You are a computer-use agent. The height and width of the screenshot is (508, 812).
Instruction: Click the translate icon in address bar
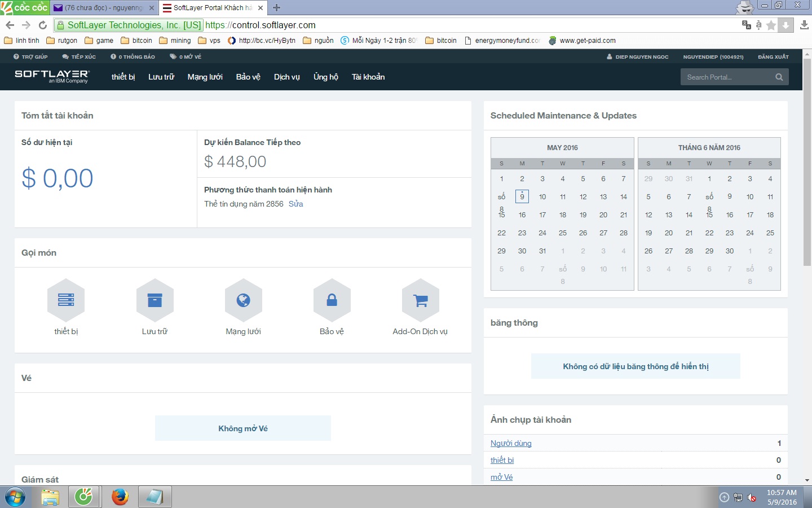click(x=747, y=25)
